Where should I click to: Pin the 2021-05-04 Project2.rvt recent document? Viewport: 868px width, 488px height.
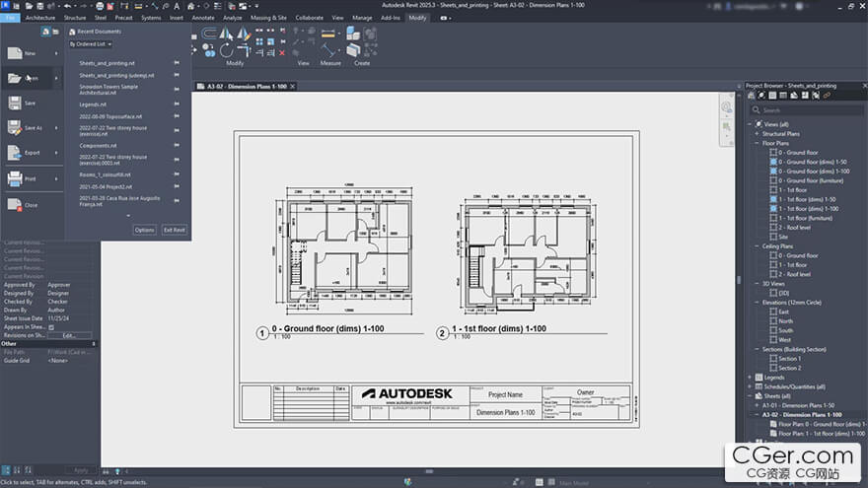[177, 186]
